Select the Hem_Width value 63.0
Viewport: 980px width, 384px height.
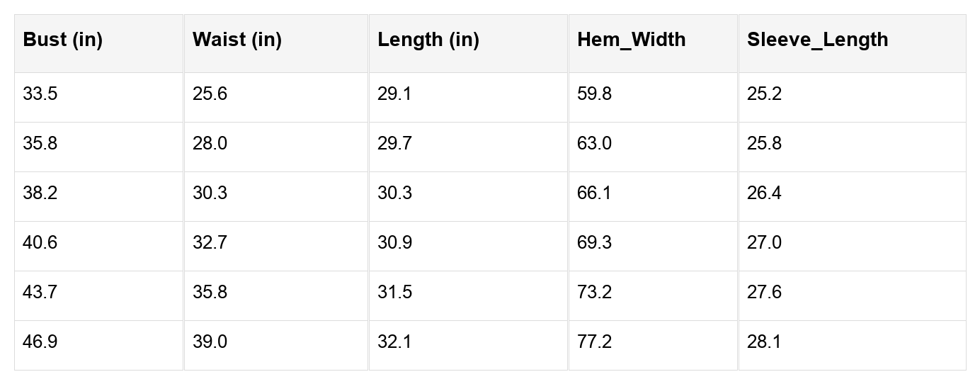pos(595,144)
